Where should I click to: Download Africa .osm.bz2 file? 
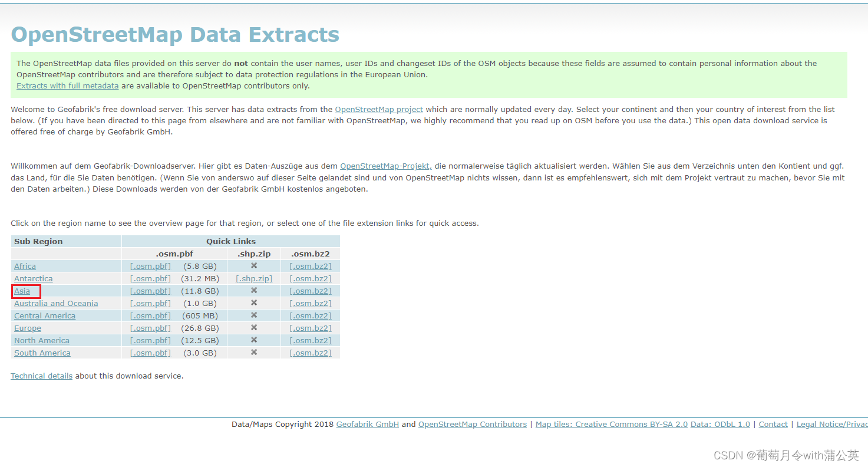(x=311, y=267)
